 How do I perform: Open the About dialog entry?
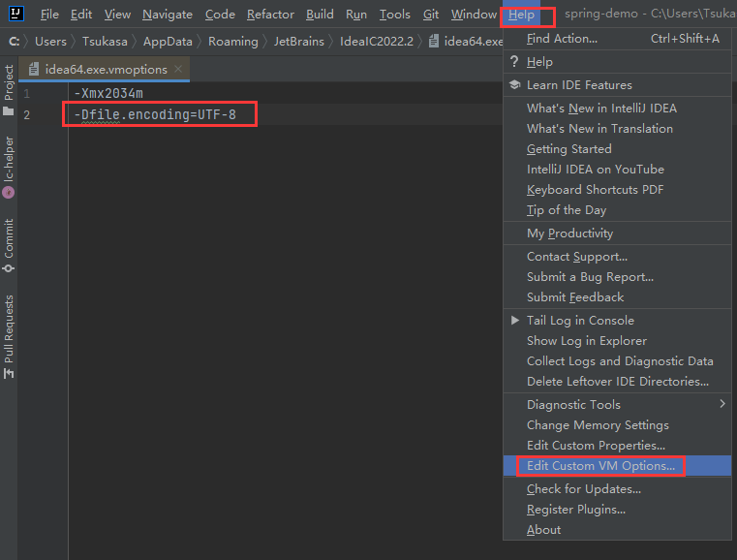tap(617, 529)
